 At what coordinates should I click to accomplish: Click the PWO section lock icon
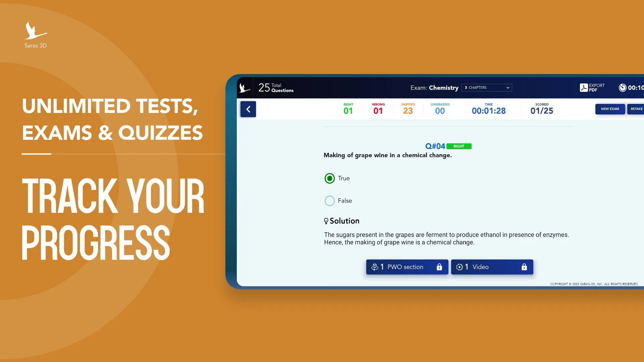click(x=440, y=266)
